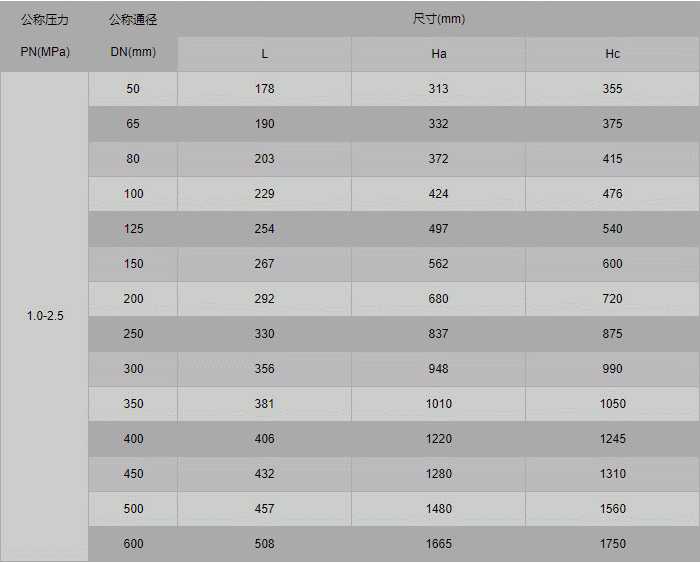Image resolution: width=700 pixels, height=563 pixels.
Task: Click the Ha column header
Action: pyautogui.click(x=438, y=54)
